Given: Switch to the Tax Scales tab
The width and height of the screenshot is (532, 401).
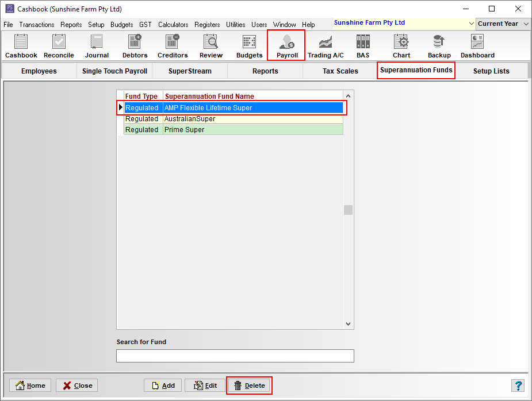Looking at the screenshot, I should coord(340,71).
